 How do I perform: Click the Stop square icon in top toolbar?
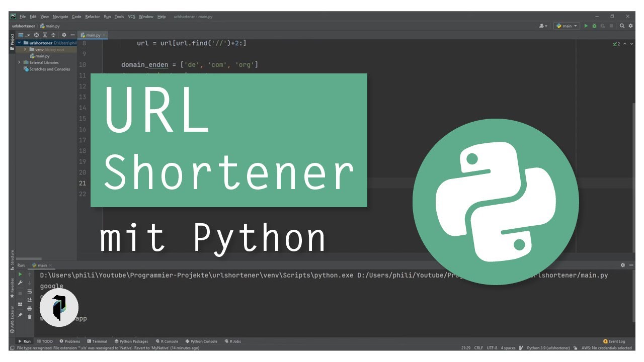(x=611, y=26)
